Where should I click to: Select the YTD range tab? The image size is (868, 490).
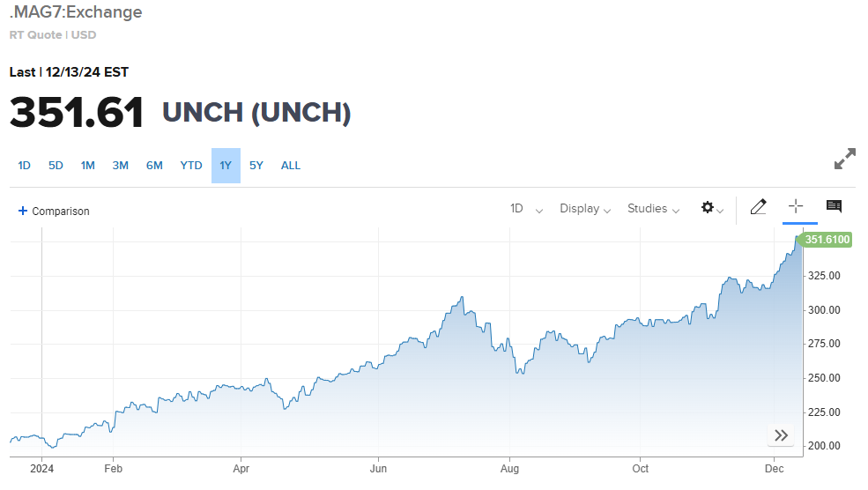pos(191,166)
